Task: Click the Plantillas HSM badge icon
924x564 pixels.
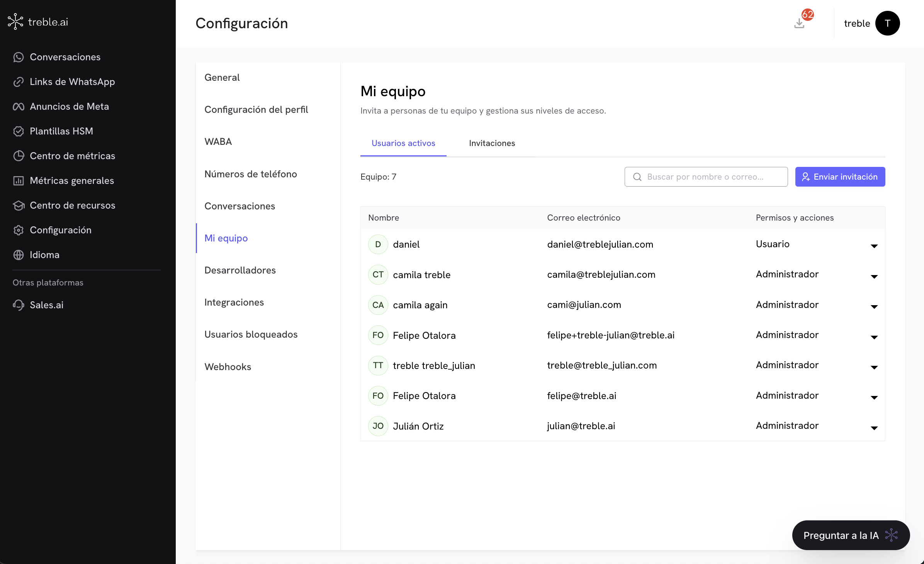Action: point(18,131)
